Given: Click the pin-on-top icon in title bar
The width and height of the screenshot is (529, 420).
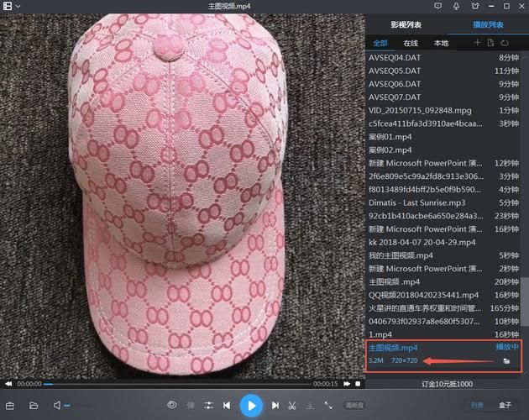Looking at the screenshot, I should pyautogui.click(x=457, y=6).
